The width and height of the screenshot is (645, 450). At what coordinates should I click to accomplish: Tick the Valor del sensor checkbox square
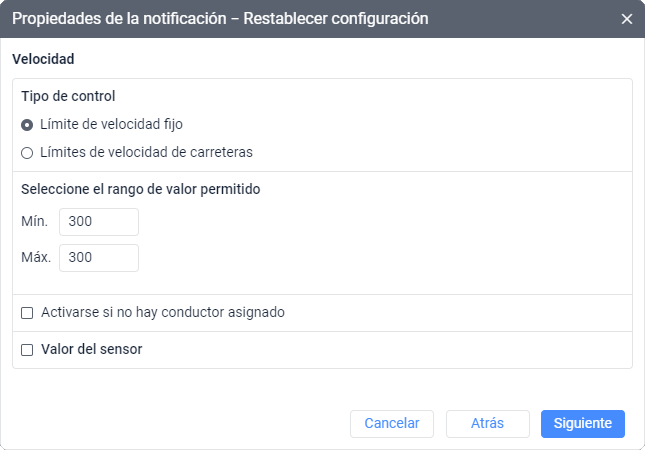[27, 350]
